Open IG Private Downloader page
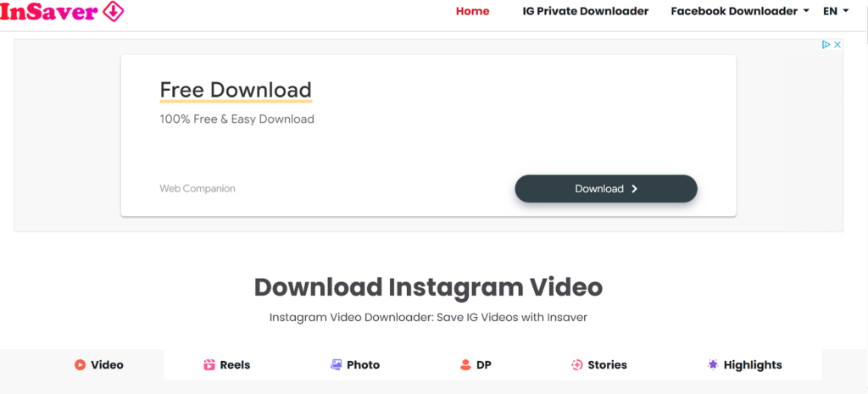Image resolution: width=868 pixels, height=394 pixels. click(x=585, y=11)
